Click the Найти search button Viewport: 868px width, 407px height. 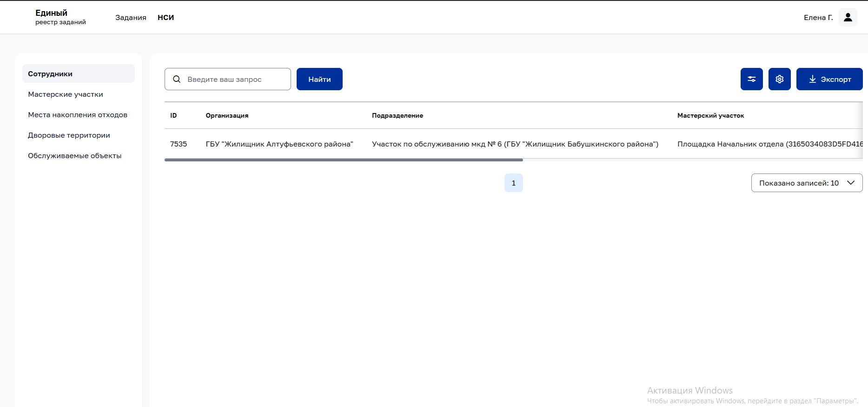point(319,79)
